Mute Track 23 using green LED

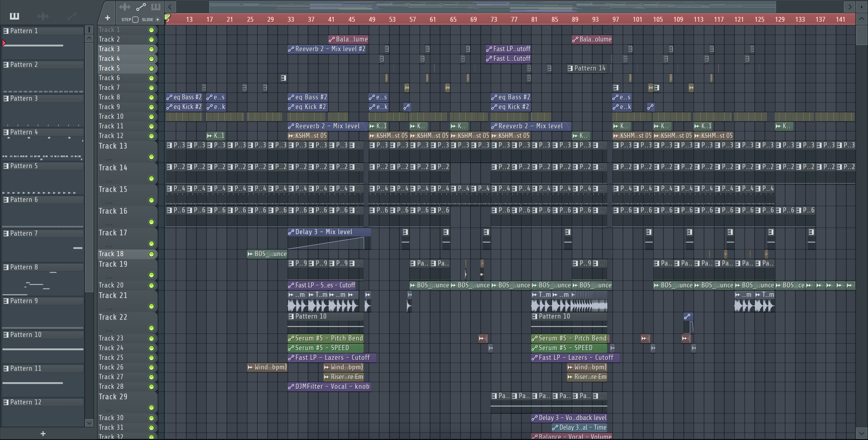[x=152, y=339]
